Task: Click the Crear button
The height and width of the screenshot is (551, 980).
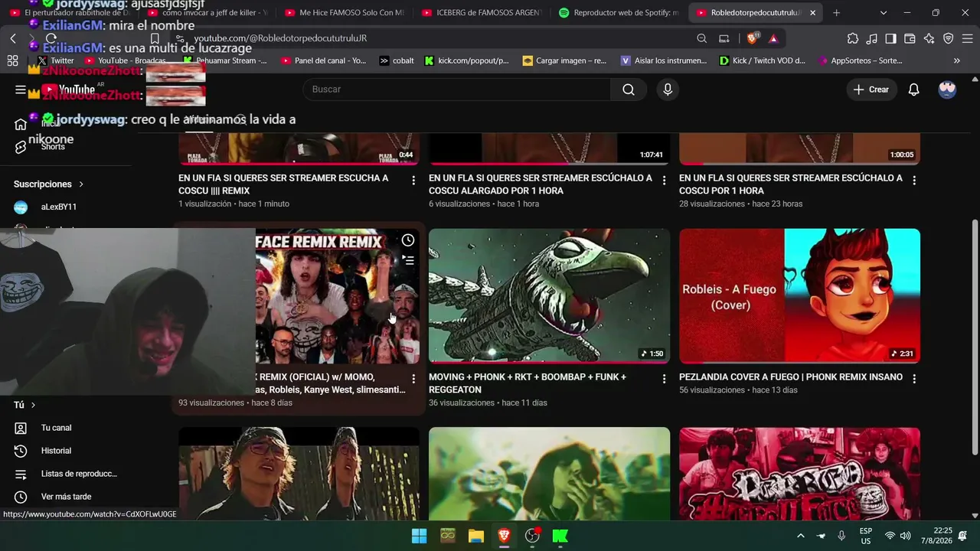Action: tap(871, 90)
